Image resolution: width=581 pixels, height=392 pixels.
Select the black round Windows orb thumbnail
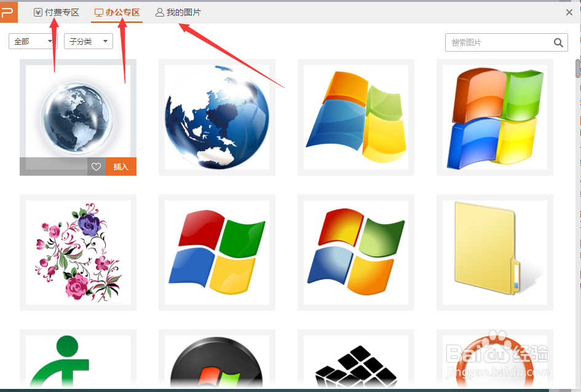[x=217, y=359]
